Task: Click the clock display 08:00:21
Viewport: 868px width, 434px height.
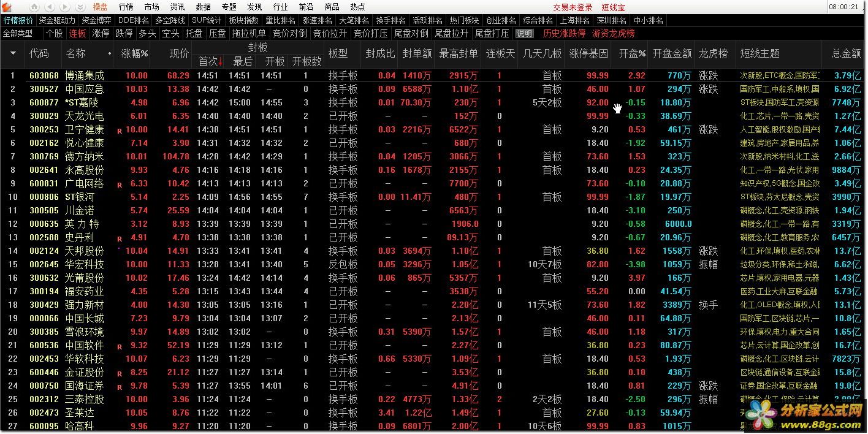Action: [x=843, y=7]
